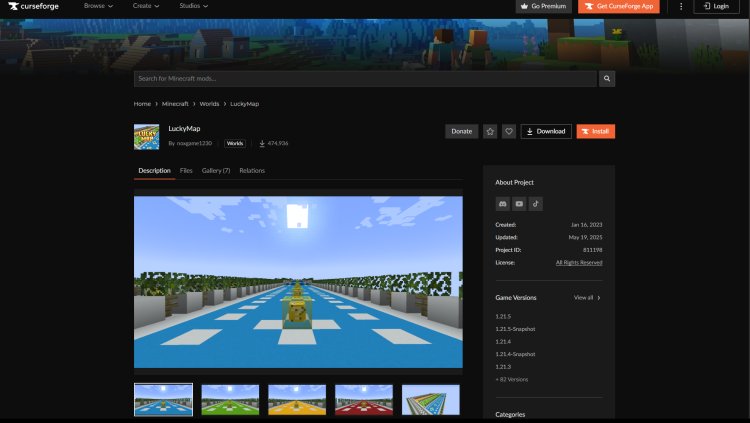Click the Login button
Viewport: 750px width, 423px height.
717,6
